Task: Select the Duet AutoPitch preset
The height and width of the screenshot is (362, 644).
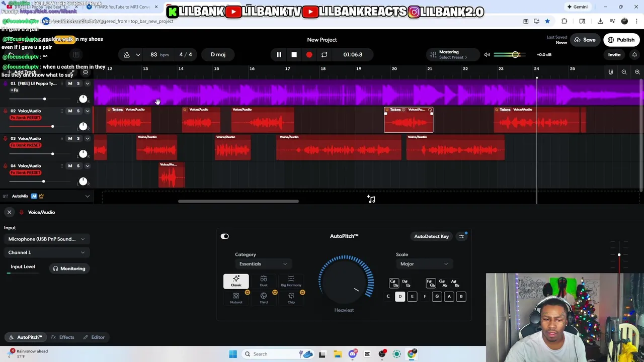Action: 264,281
